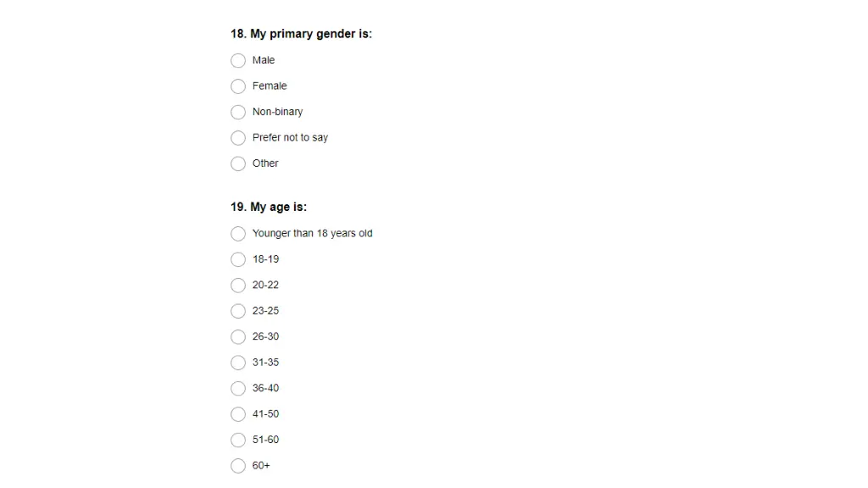
Task: Choose the 26-30 age bracket
Action: tap(238, 337)
